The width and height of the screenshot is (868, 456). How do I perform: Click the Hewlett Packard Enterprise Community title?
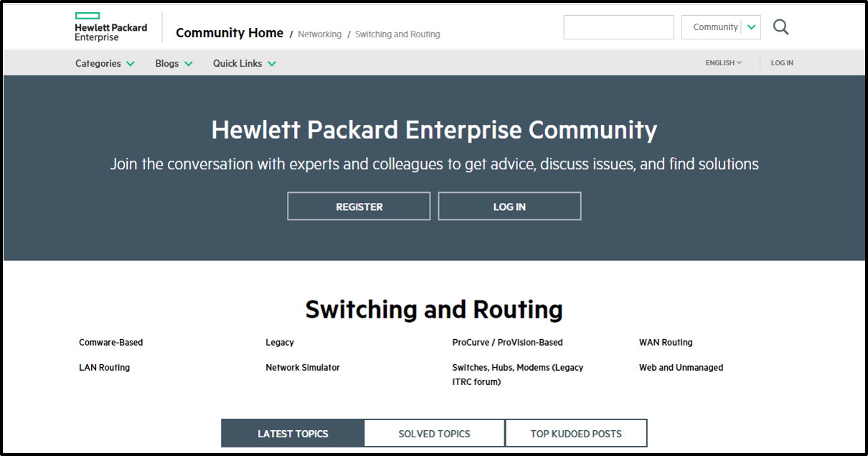434,130
